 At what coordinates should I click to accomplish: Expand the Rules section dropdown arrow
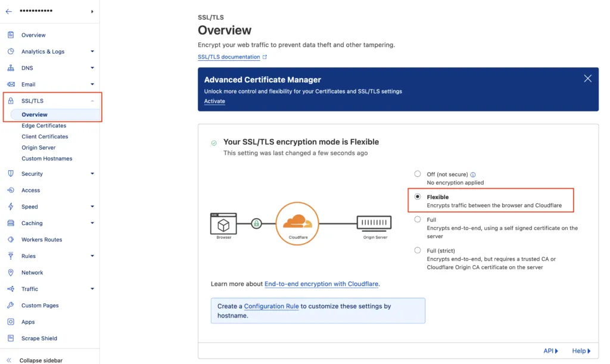coord(92,256)
